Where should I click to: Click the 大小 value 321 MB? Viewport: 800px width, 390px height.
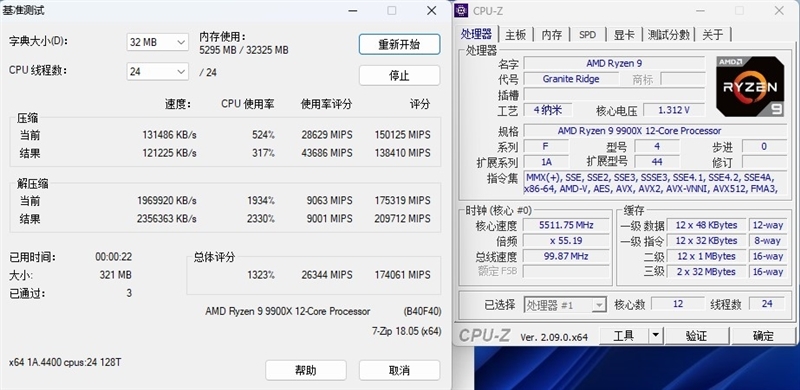pyautogui.click(x=116, y=275)
